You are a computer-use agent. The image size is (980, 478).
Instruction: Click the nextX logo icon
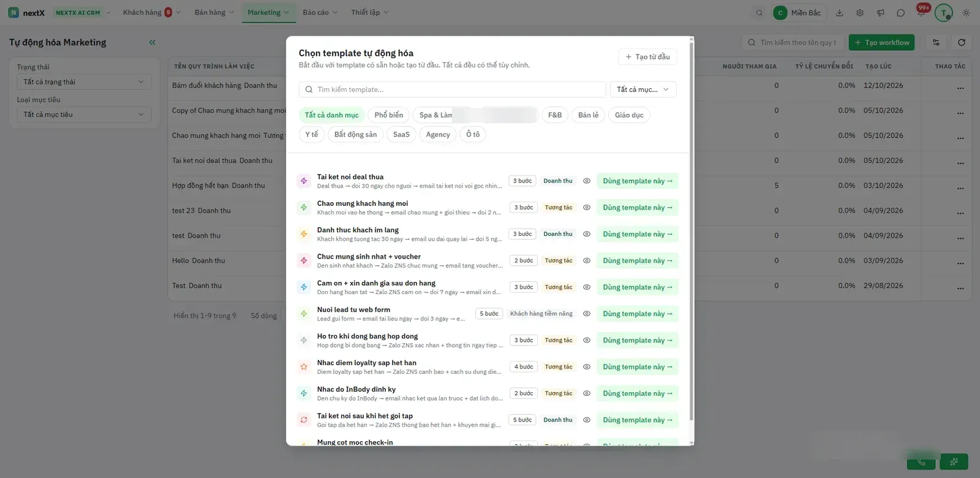click(13, 12)
